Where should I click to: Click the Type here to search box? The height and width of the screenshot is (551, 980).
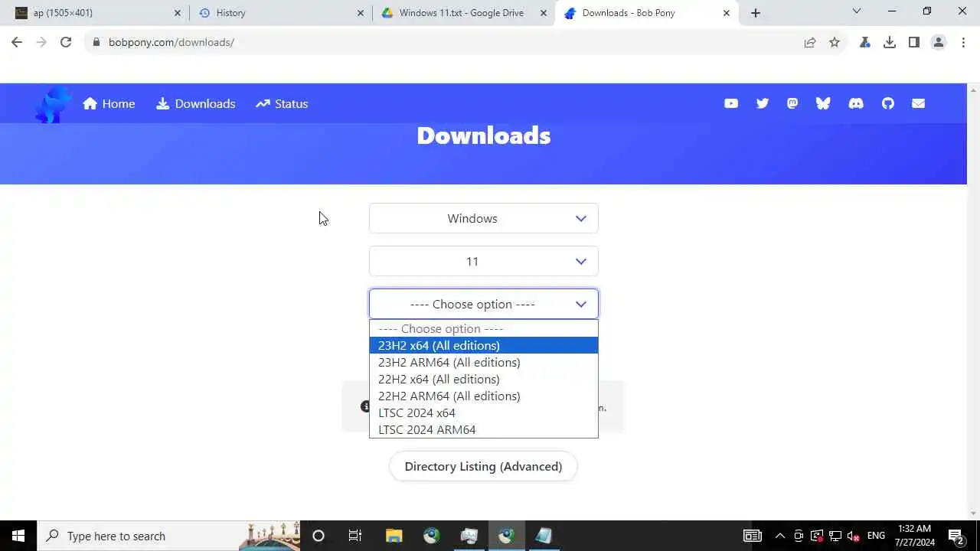[x=168, y=536]
